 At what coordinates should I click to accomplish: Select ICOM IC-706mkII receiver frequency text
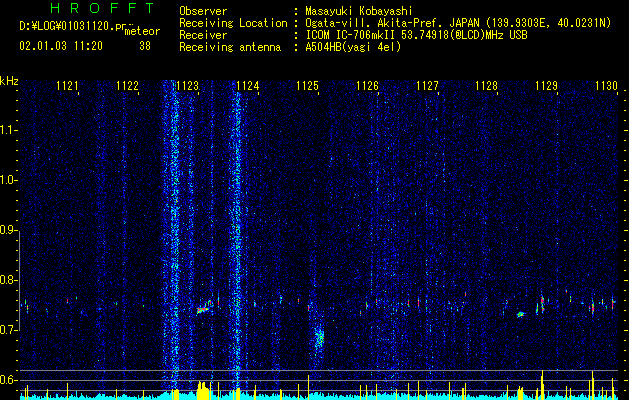[x=416, y=35]
